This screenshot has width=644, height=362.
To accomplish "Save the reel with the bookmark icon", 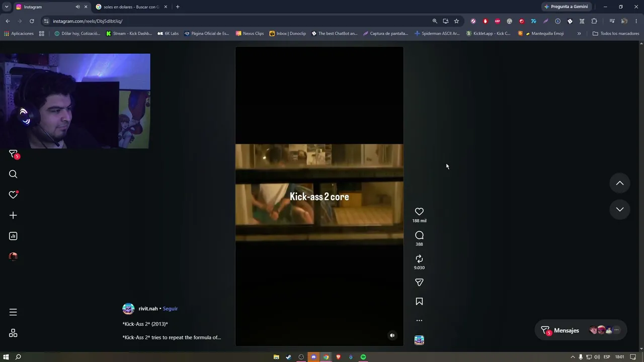I will 419,302.
